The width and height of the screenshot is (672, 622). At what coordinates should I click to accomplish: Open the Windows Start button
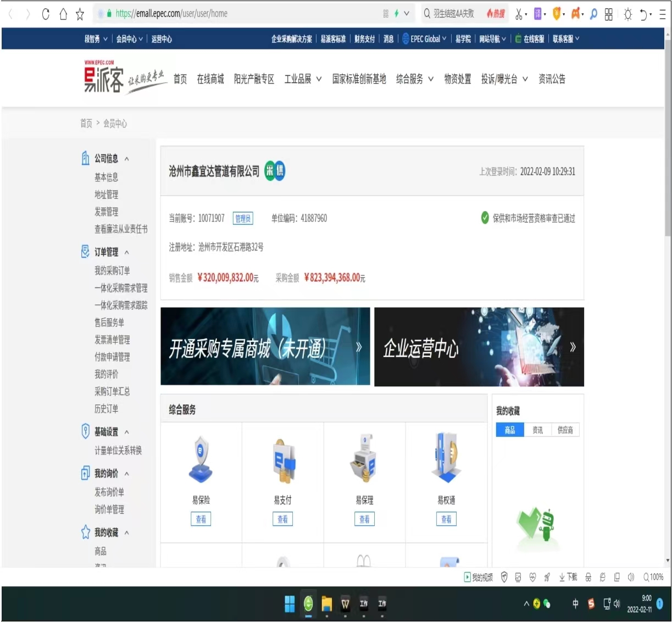click(290, 604)
